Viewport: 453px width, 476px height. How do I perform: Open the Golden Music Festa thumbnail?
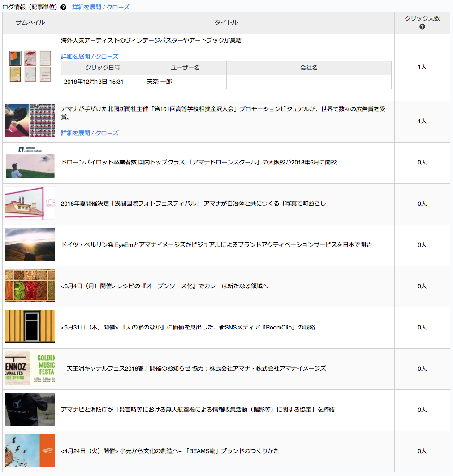coord(30,368)
